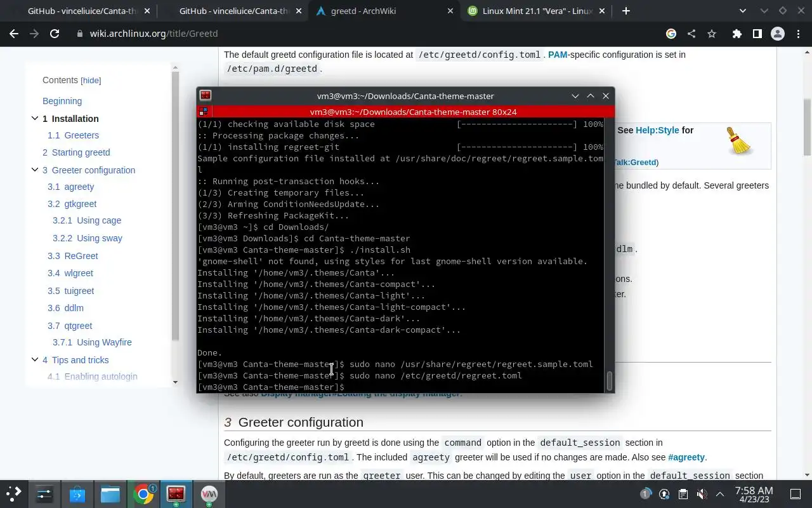
Task: Open the VM app in taskbar
Action: (209, 493)
